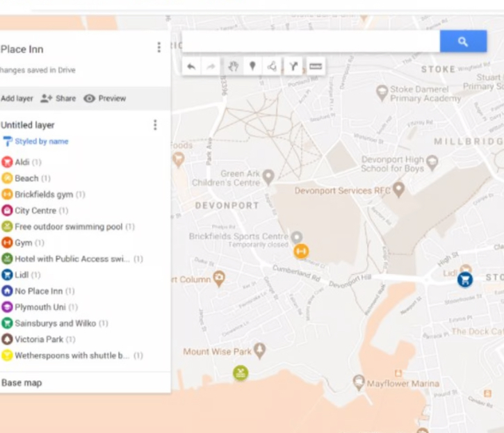Click the blue Lidl cart marker on map
Viewport: 504px width, 433px height.
pos(465,279)
